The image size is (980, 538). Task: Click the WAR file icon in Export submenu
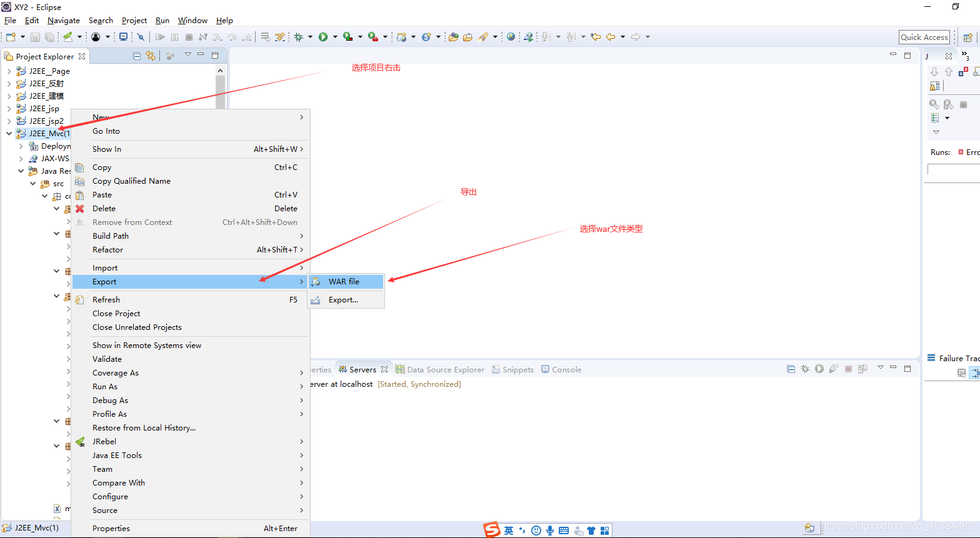(316, 282)
